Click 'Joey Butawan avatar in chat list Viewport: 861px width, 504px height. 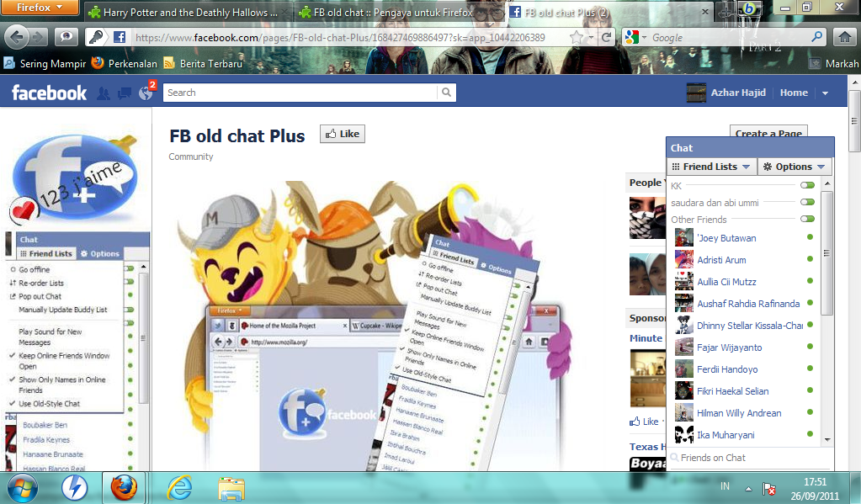tap(683, 238)
